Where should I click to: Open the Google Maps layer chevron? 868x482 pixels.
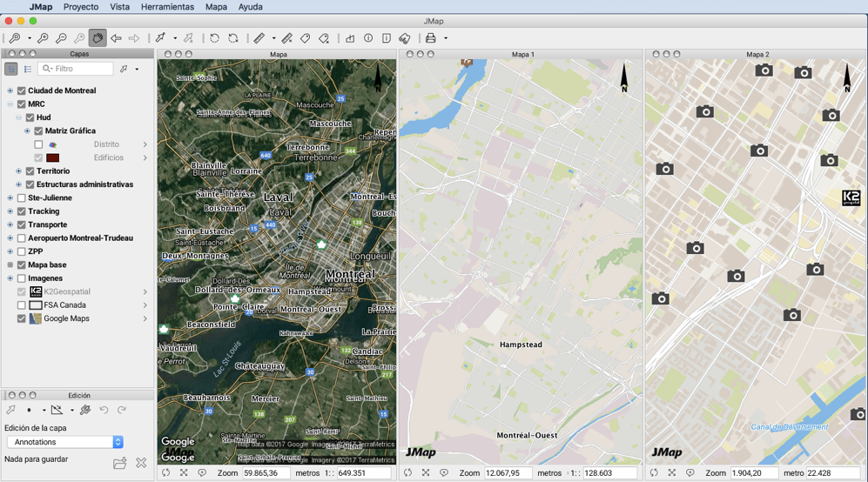[145, 318]
